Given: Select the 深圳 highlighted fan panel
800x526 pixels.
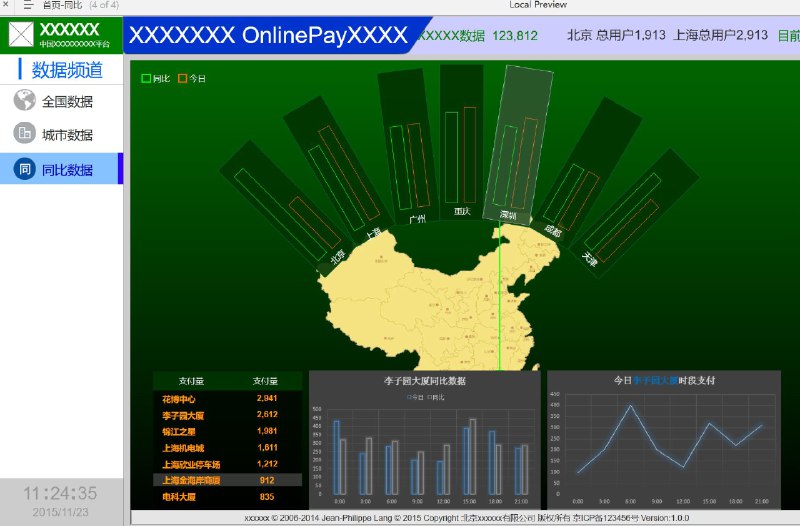Looking at the screenshot, I should pos(519,145).
